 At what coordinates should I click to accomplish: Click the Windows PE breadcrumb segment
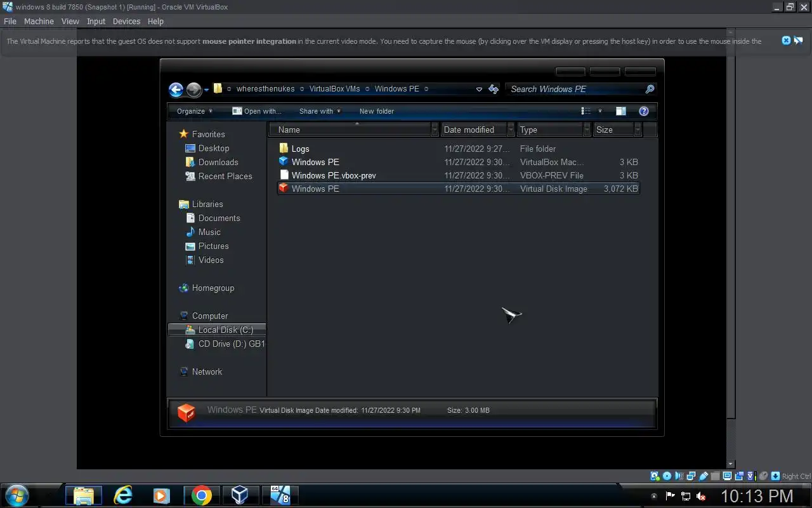click(x=396, y=89)
